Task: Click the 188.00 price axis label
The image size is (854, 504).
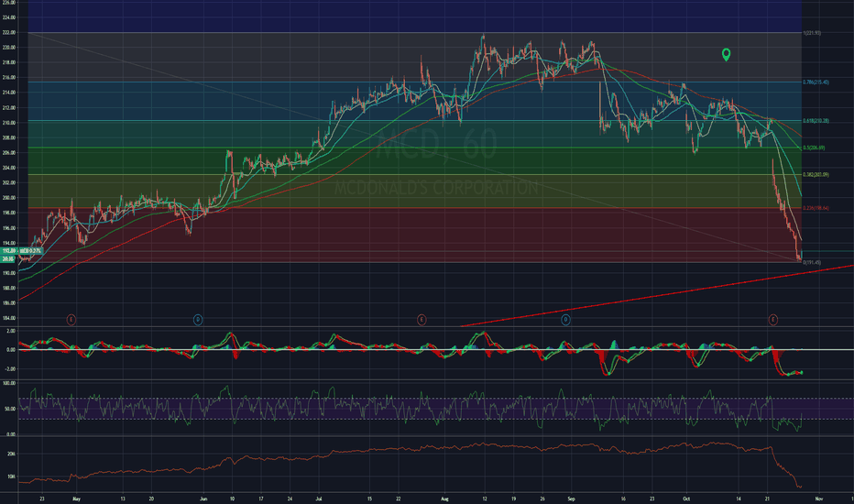Action: 9,289
